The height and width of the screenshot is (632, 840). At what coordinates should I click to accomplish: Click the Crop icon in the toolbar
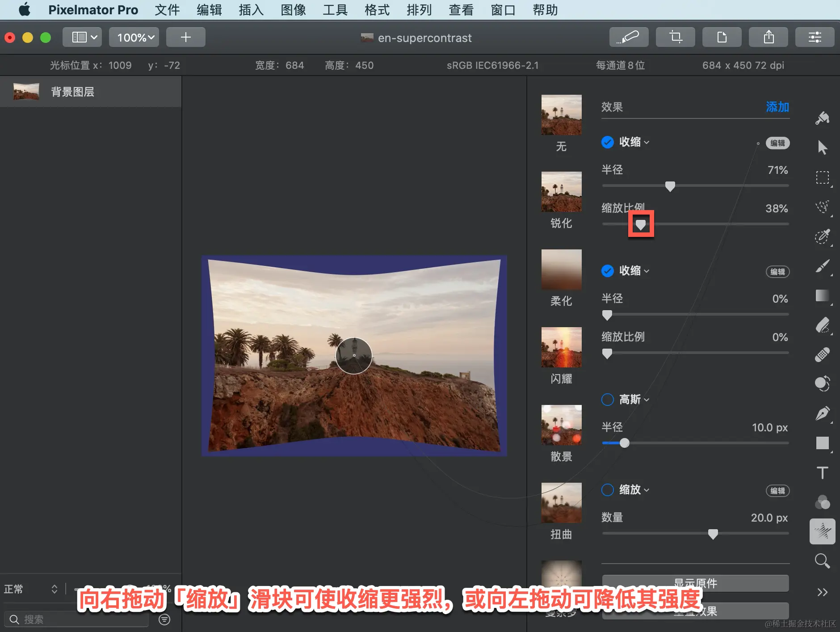point(675,37)
